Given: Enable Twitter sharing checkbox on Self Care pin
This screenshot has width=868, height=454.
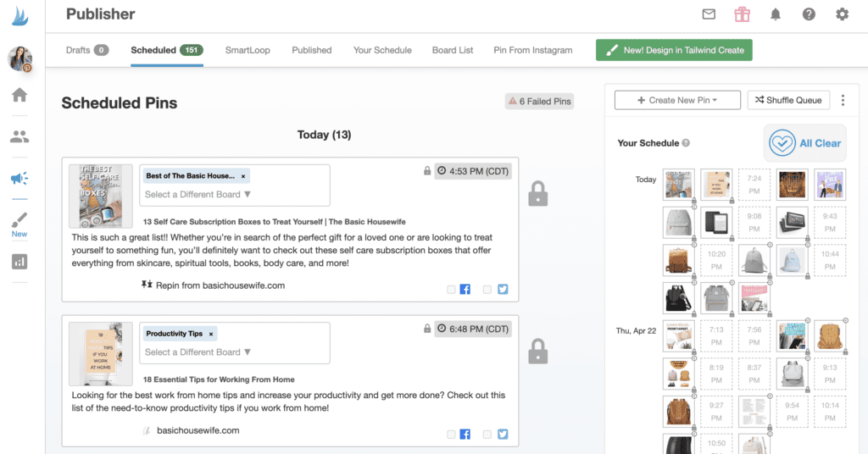Looking at the screenshot, I should 487,289.
